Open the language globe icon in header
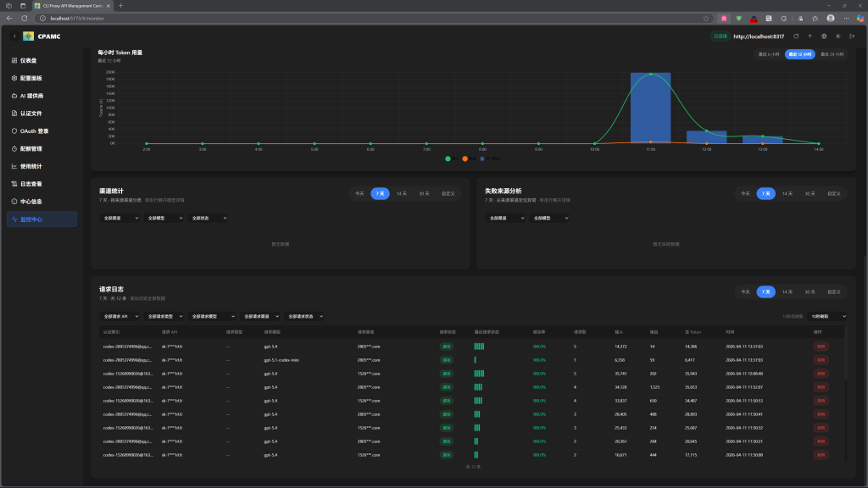This screenshot has height=488, width=868. coord(824,36)
